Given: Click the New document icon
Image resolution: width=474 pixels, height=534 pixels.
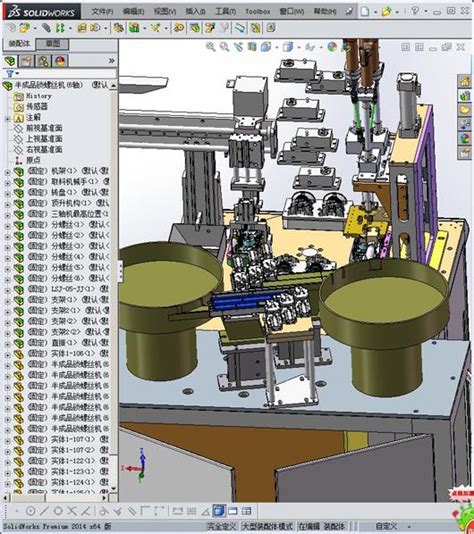Looking at the screenshot, I should click(365, 12).
